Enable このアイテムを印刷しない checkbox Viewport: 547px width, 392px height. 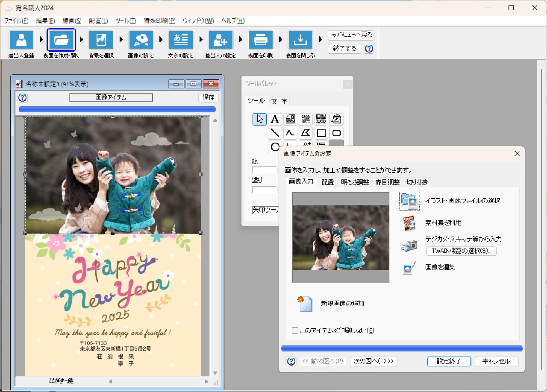[295, 330]
